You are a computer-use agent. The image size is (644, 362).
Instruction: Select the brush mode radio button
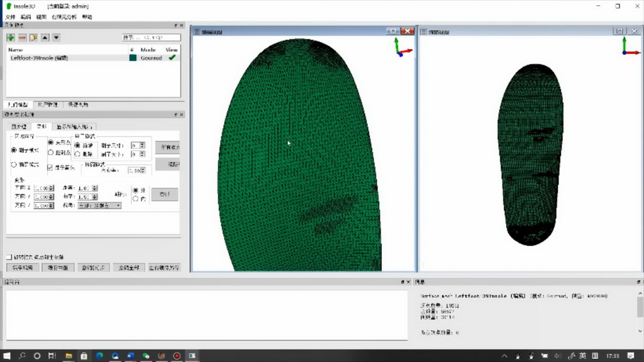coord(13,148)
